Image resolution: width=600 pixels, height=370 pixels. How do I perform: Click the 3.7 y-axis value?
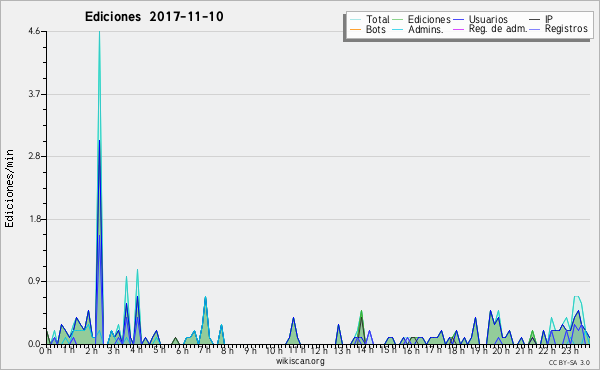click(34, 94)
